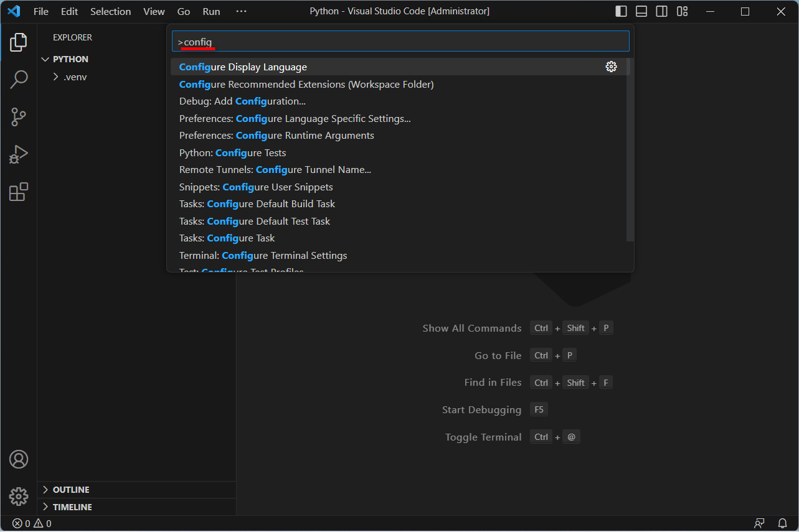Open the Manage gear menu

(x=18, y=496)
